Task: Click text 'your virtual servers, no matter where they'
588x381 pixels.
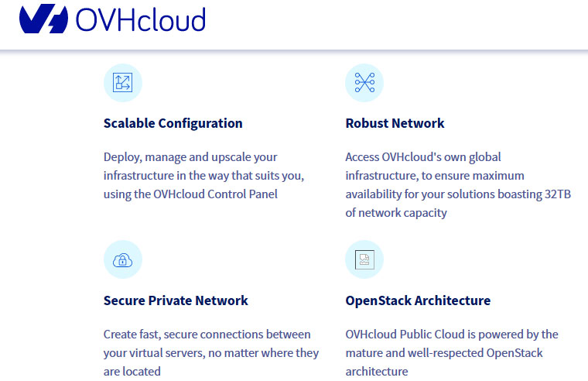Action: coord(211,353)
